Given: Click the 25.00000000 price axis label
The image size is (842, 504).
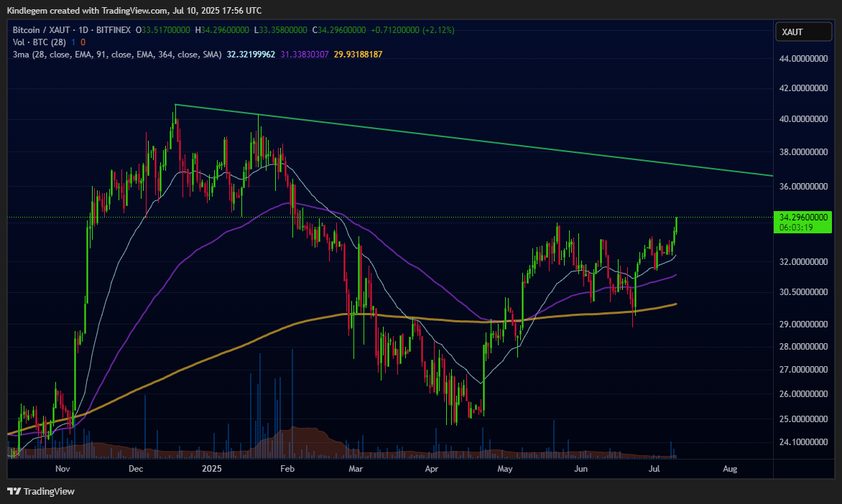Looking at the screenshot, I should [803, 419].
